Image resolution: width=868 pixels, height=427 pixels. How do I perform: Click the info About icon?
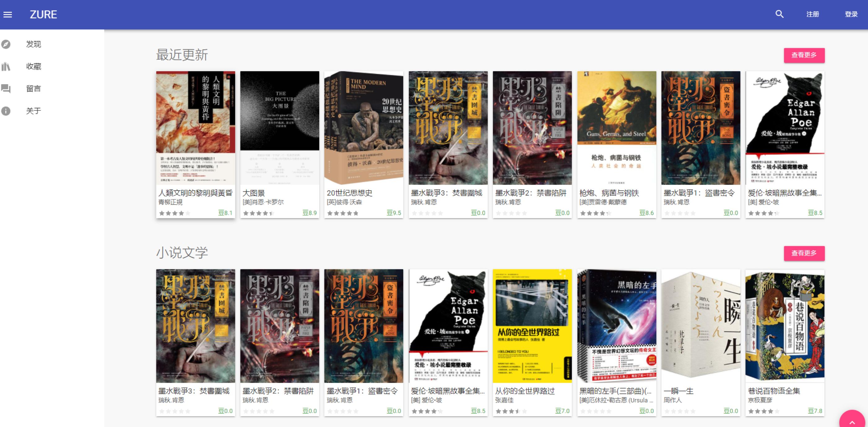tap(6, 111)
